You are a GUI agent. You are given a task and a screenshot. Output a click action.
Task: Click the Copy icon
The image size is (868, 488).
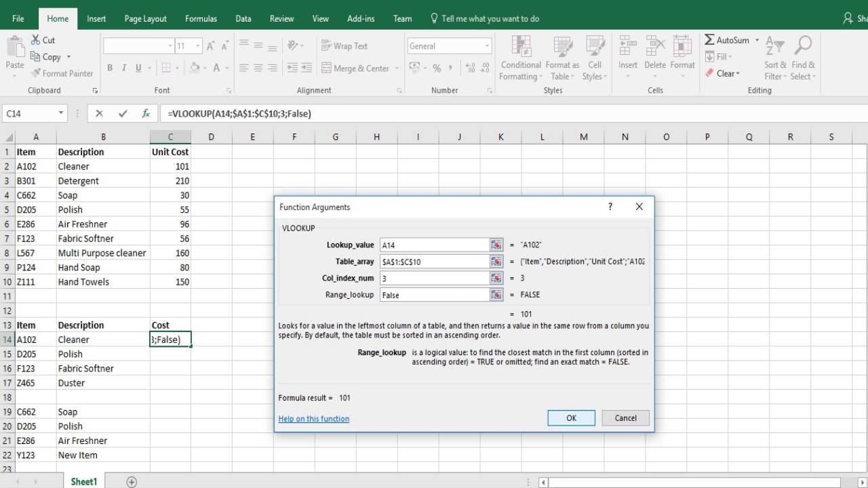click(35, 57)
